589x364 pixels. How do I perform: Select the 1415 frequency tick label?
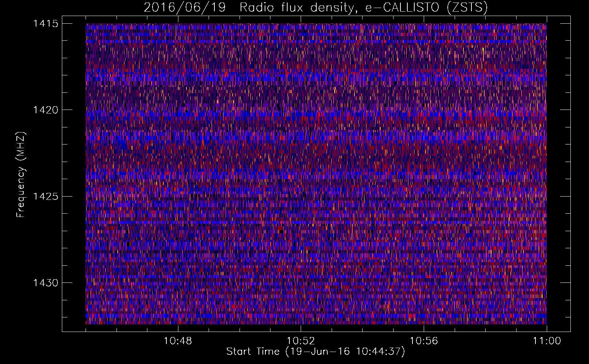(x=46, y=24)
